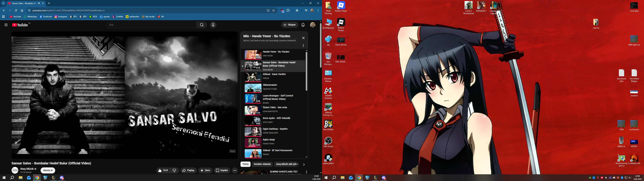Open options menu for ELWIND GHOSTLARA TİLT video
Image resolution: width=644 pixels, height=181 pixels.
(x=307, y=172)
